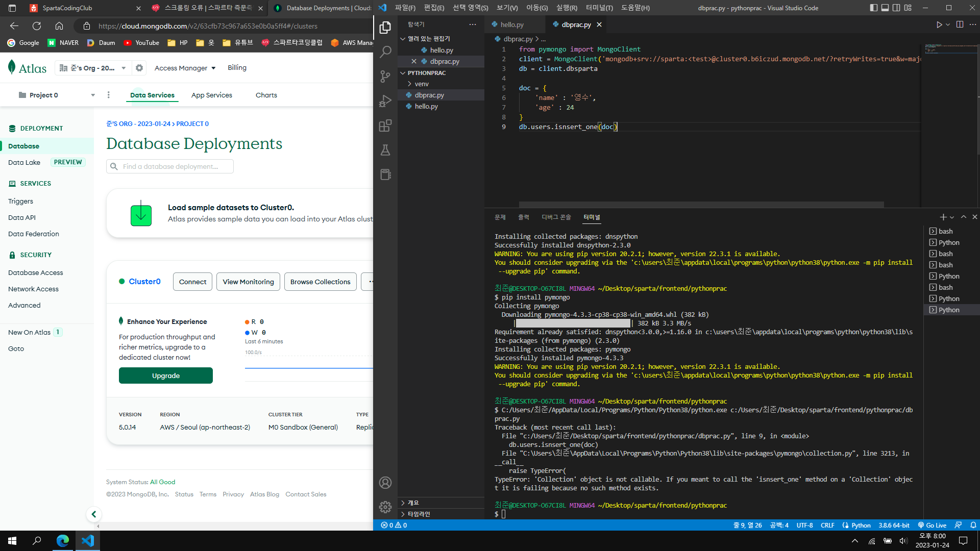
Task: Click the green Upgrade button
Action: click(166, 375)
